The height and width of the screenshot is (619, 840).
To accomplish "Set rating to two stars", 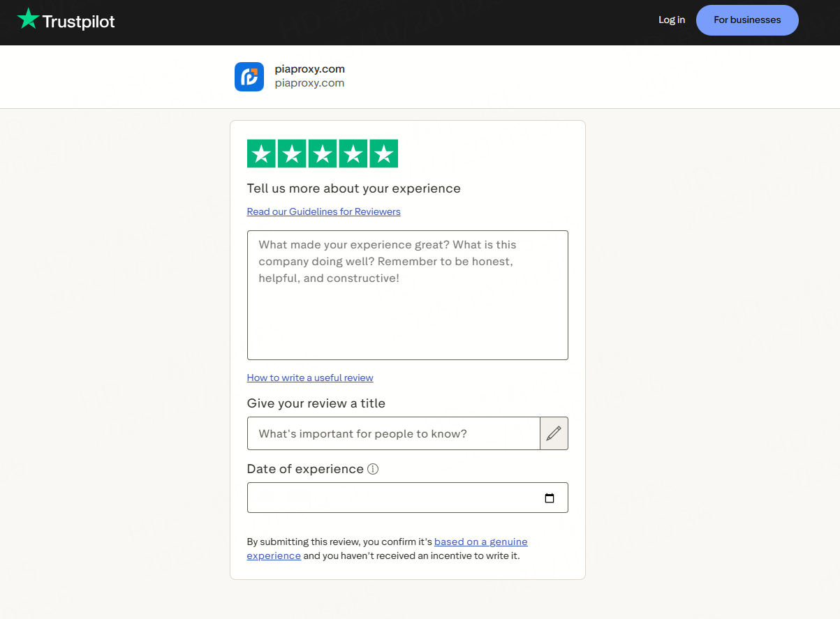I will point(292,154).
